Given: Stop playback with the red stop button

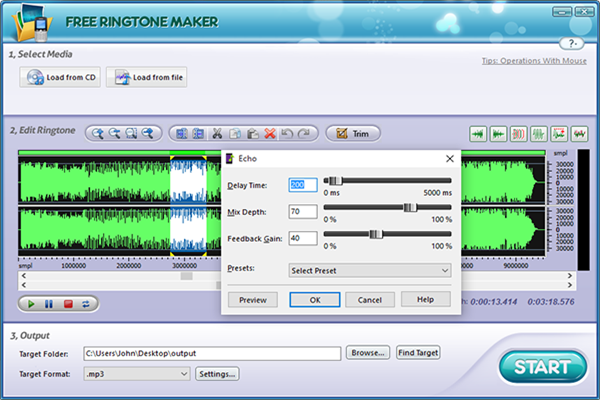Looking at the screenshot, I should [x=68, y=303].
